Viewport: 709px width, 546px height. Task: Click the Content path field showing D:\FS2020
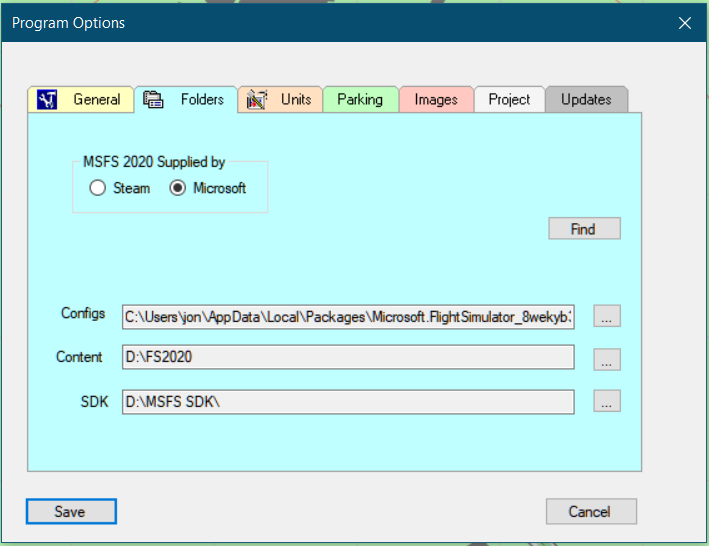click(x=348, y=357)
